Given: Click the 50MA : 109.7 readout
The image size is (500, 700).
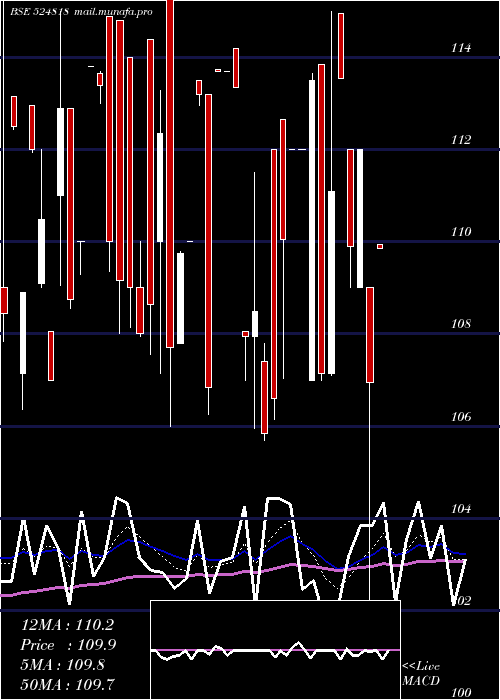Looking at the screenshot, I should coord(67,684).
